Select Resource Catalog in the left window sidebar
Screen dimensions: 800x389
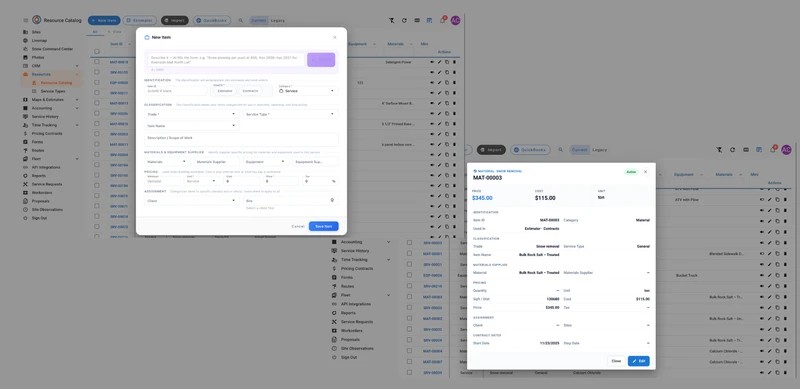pos(56,83)
